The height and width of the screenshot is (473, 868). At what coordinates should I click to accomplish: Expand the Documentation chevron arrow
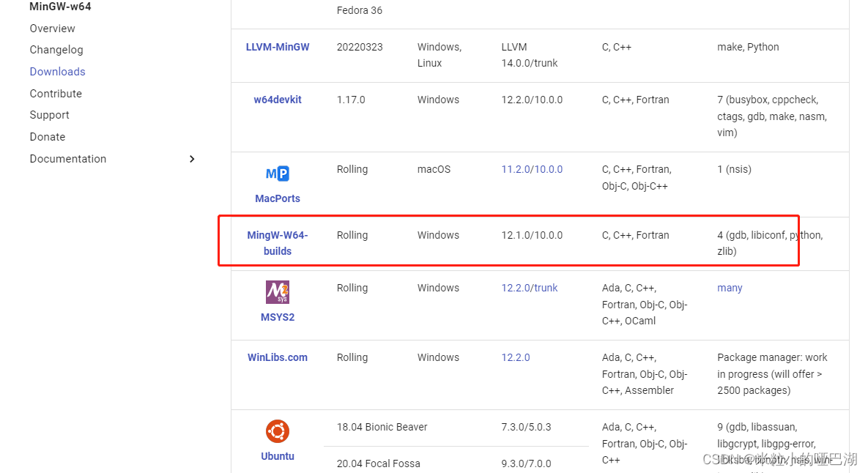point(192,159)
